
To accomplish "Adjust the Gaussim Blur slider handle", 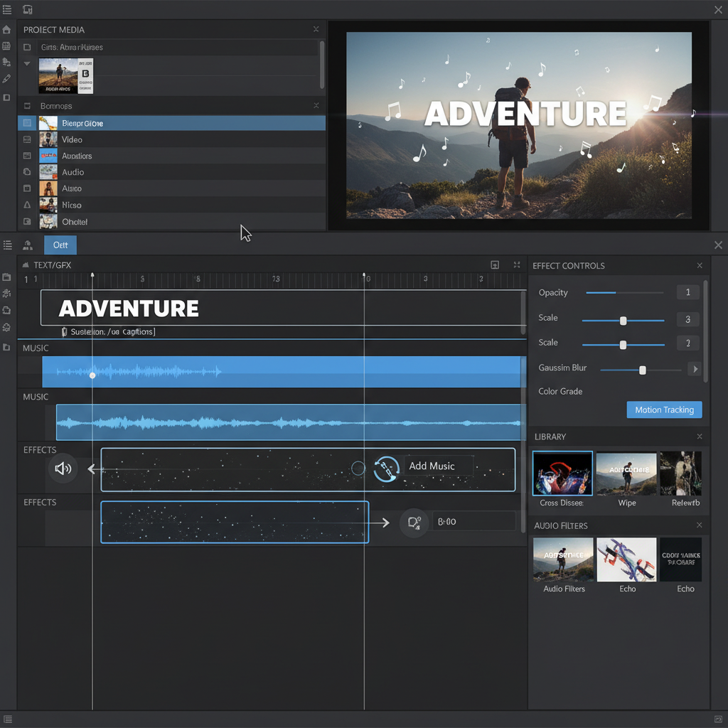I will pos(642,370).
